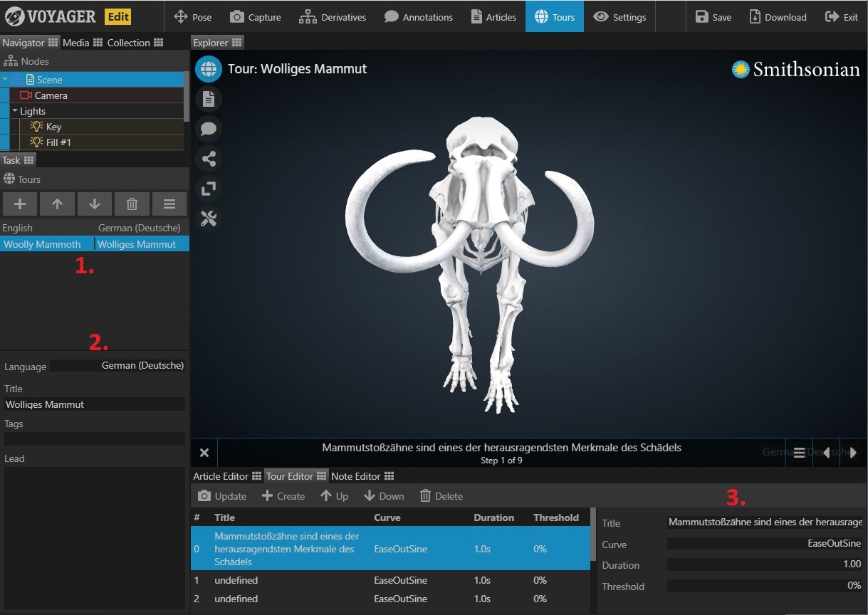Viewport: 868px width, 615px height.
Task: Delete the selected tour with trash icon
Action: pyautogui.click(x=132, y=204)
